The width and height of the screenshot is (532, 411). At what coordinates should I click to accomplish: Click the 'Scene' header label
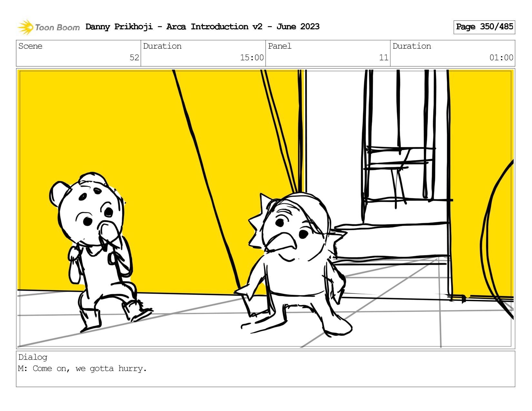pyautogui.click(x=30, y=46)
